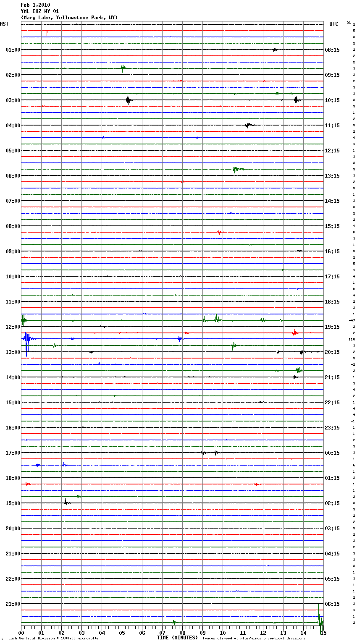The width and height of the screenshot is (357, 644).
Task: Click the '11:15' UTC row label
Action: click(x=332, y=126)
